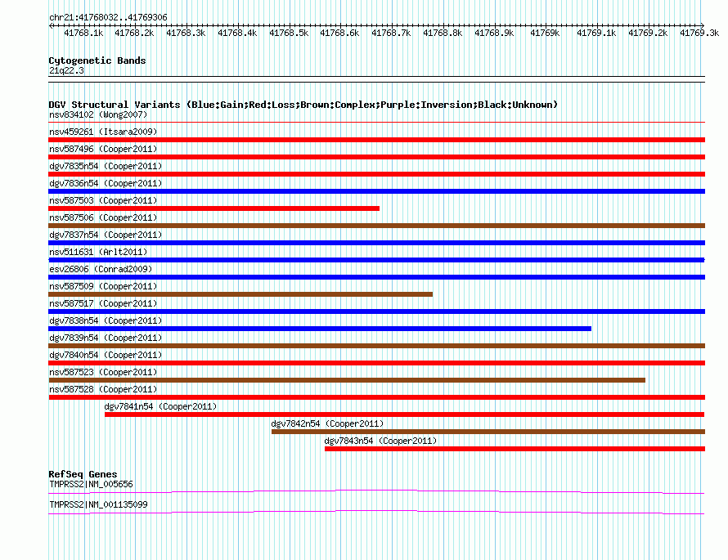728x560 pixels.
Task: Open the TMPRSS2|NM_005656 gene label
Action: (x=91, y=484)
